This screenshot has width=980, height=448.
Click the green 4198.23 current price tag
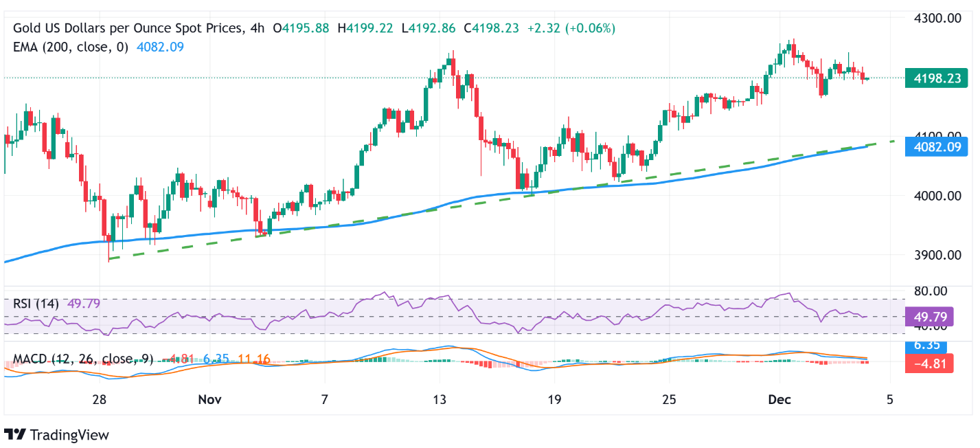coord(931,78)
